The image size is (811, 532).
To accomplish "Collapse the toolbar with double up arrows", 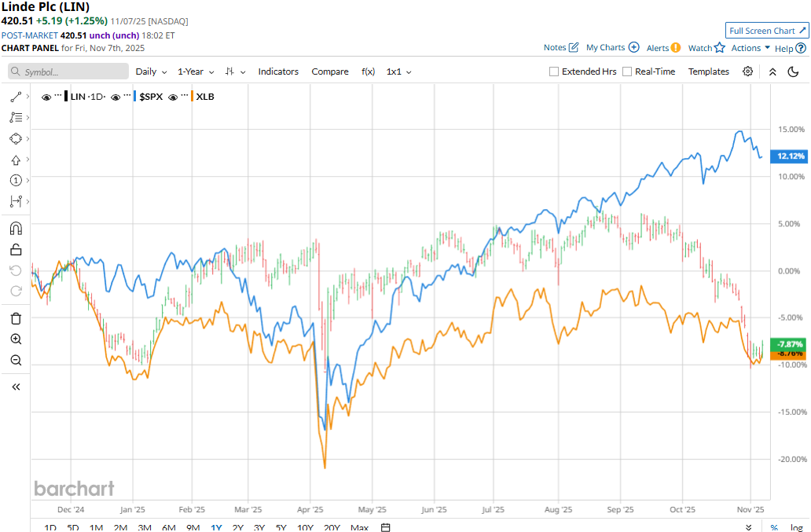I will click(772, 72).
